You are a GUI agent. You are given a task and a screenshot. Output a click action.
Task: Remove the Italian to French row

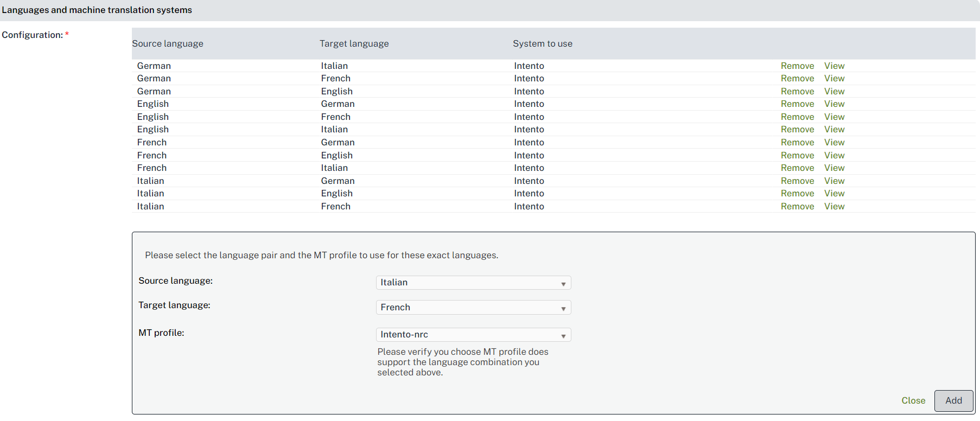click(797, 206)
